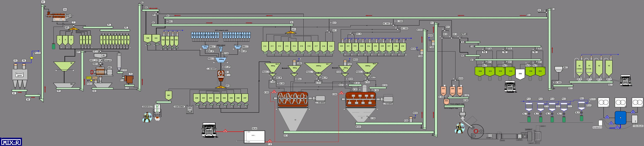Open the DP3 distributor selector

point(221,87)
